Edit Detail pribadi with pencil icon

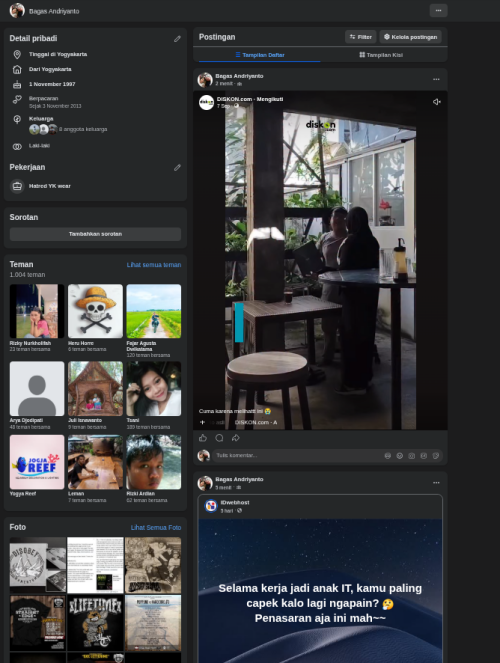[x=177, y=39]
